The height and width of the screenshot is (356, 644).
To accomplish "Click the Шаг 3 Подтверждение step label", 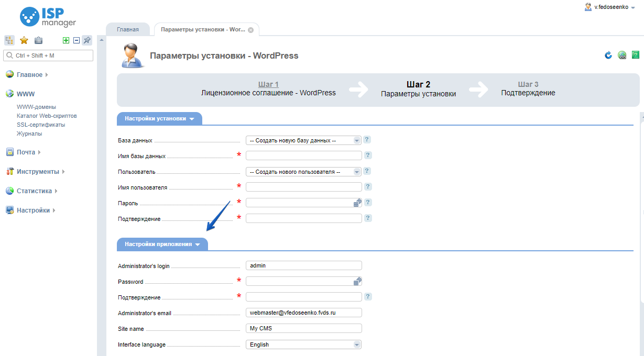I will (528, 88).
